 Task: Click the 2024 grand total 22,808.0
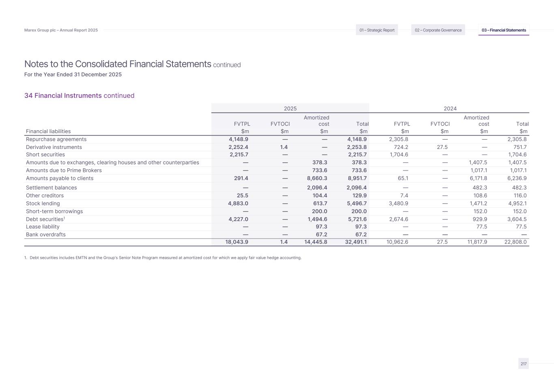[515, 242]
